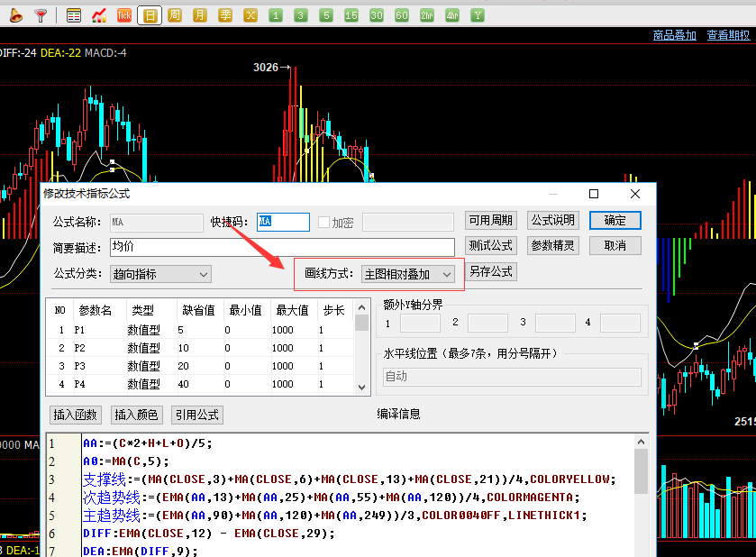This screenshot has width=756, height=557.
Task: Click the 2hr period icon
Action: 427,14
